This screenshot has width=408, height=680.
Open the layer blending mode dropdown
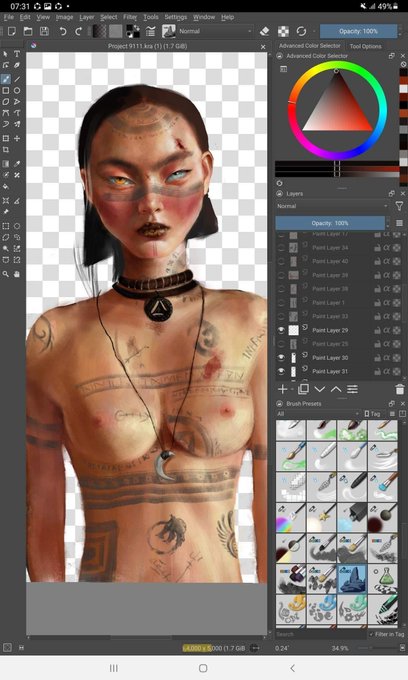coord(332,206)
